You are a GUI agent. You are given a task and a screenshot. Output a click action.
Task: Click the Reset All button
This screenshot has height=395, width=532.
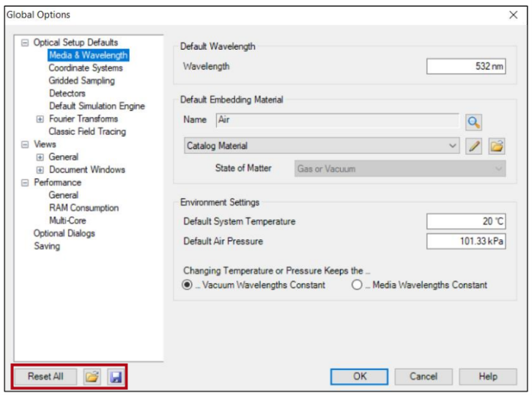45,377
